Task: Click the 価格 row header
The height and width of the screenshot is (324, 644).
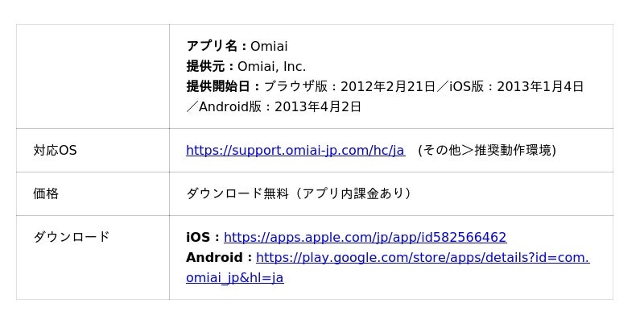Action: coord(46,194)
